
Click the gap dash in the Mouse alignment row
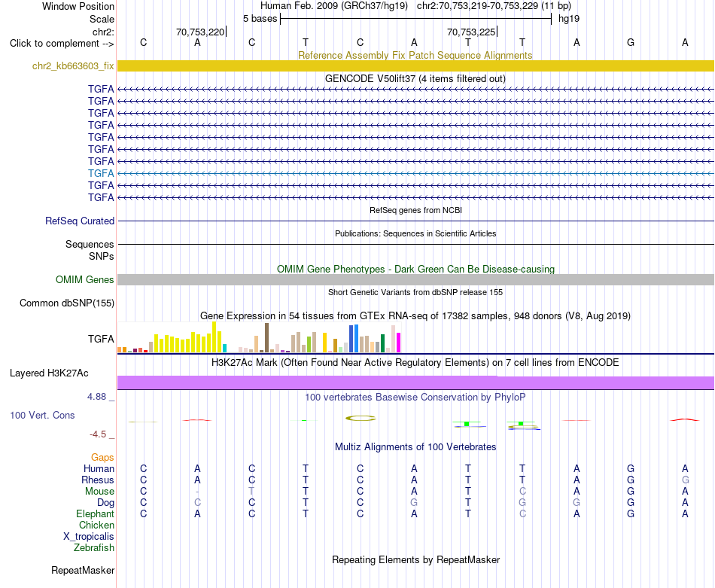pos(197,492)
